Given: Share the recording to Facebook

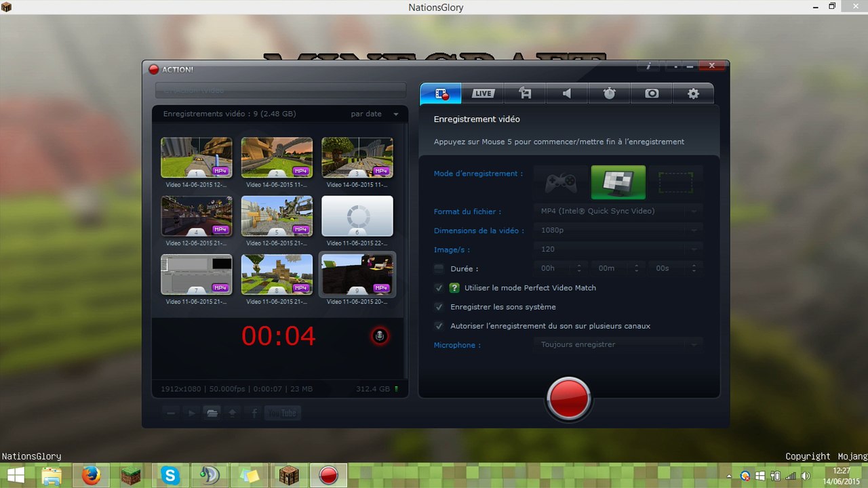Looking at the screenshot, I should click(254, 413).
